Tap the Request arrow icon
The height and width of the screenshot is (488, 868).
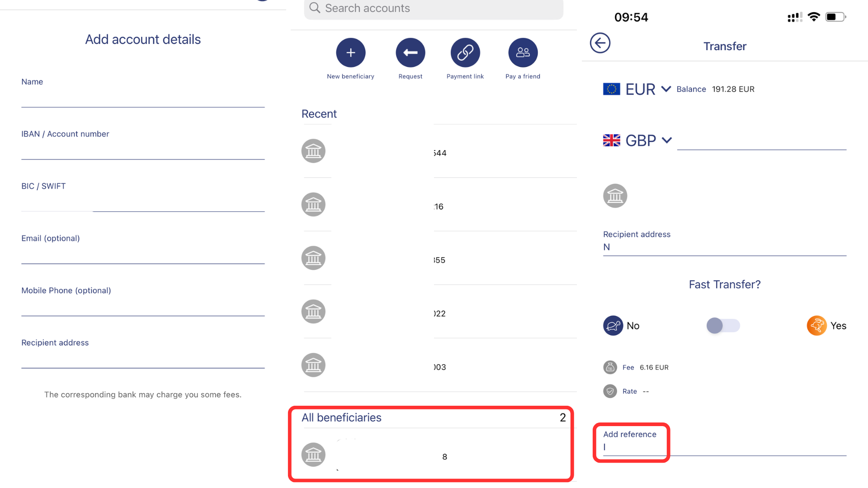(410, 53)
